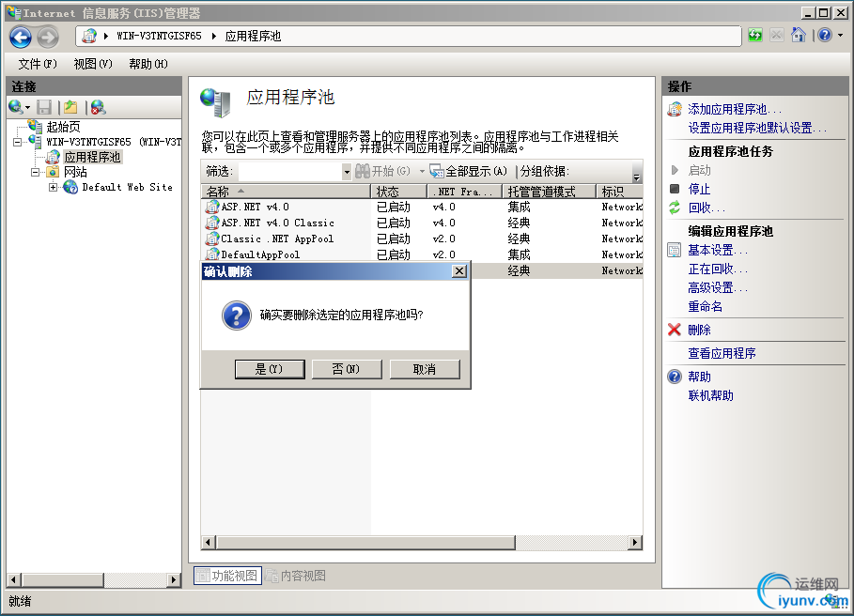
Task: Select Default Web Site in tree
Action: 127,187
